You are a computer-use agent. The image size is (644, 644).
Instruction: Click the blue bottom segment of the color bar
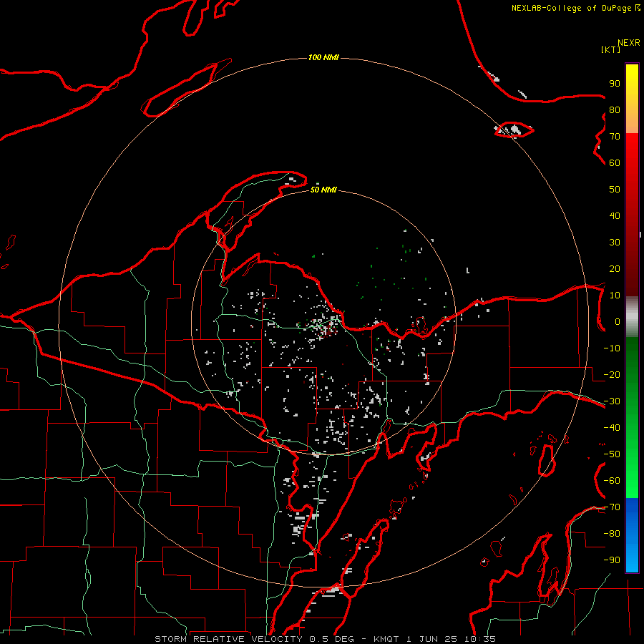coord(632,535)
